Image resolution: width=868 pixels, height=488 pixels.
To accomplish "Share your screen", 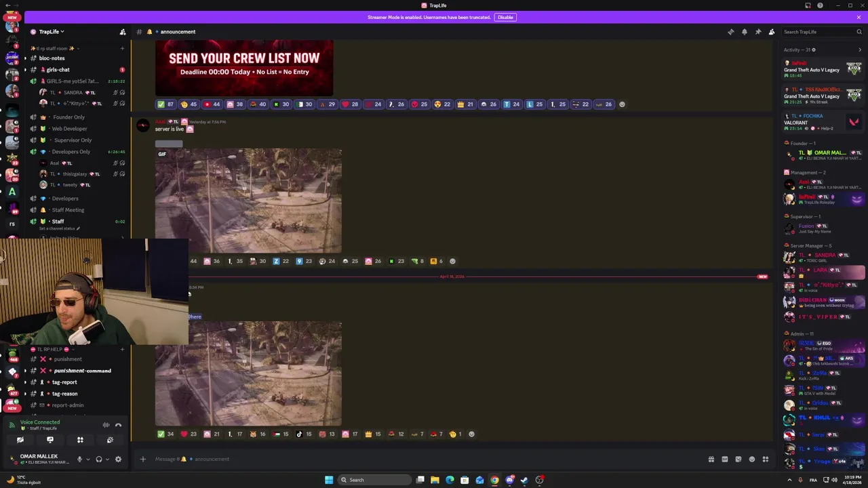I will pos(50,440).
